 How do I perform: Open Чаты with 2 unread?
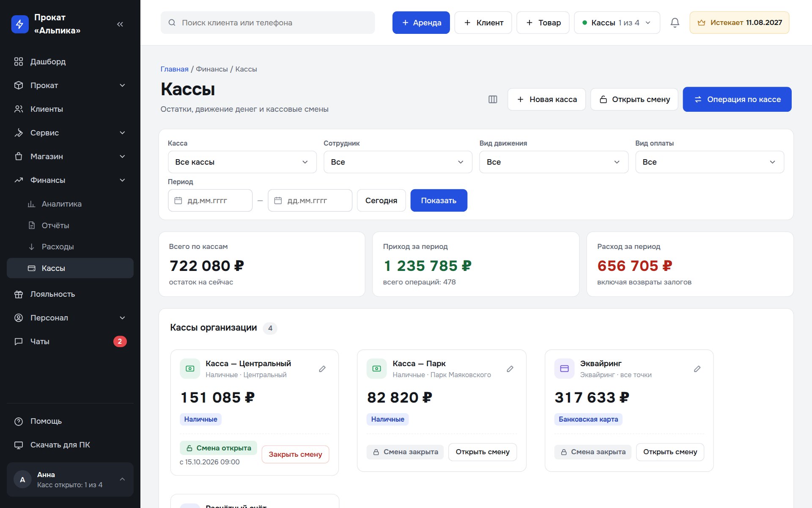pyautogui.click(x=70, y=341)
